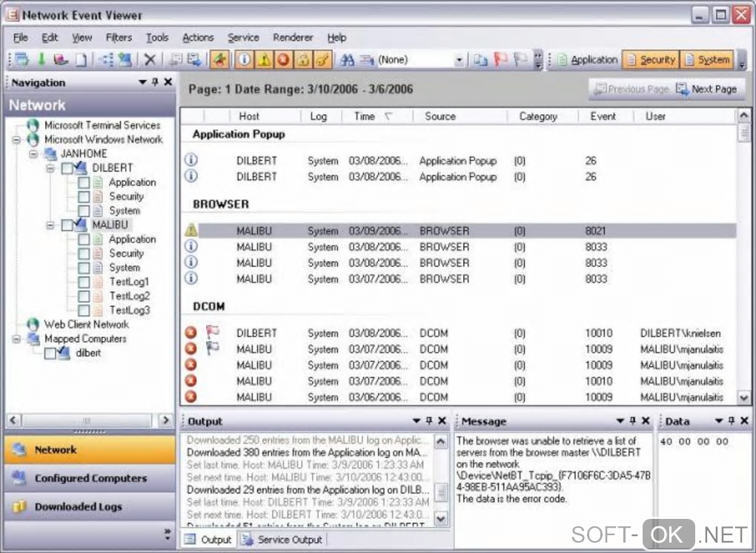756x553 pixels.
Task: Check the TestLog1 checkbox
Action: 84,282
